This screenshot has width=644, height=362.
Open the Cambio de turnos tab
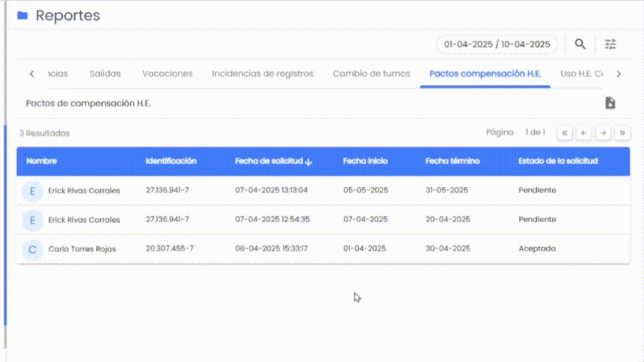pyautogui.click(x=372, y=74)
